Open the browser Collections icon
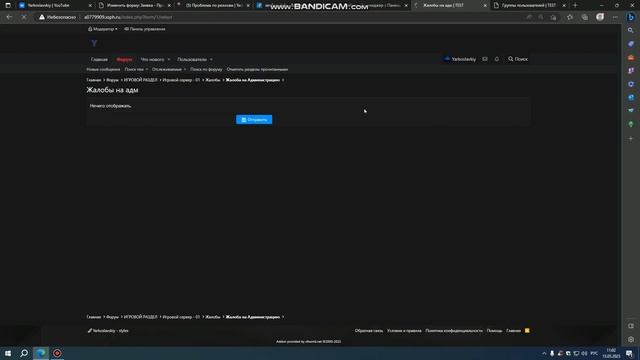640x360 pixels. (585, 17)
